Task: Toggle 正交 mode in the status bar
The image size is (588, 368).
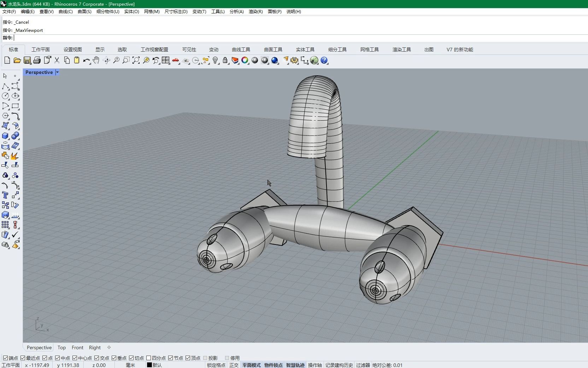Action: pyautogui.click(x=234, y=365)
